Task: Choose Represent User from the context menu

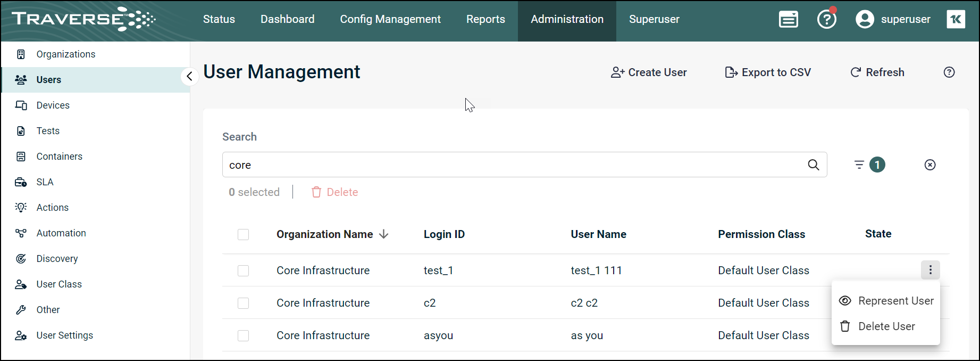Action: (x=886, y=301)
